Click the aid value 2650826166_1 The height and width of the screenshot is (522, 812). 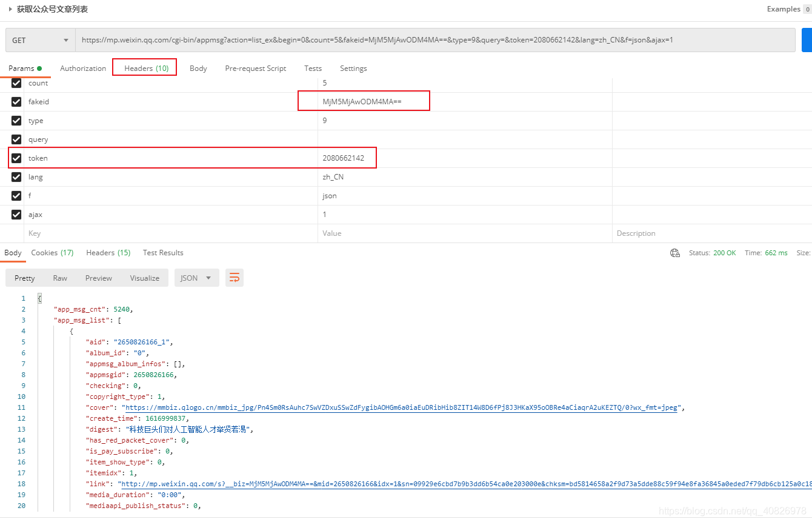click(141, 342)
